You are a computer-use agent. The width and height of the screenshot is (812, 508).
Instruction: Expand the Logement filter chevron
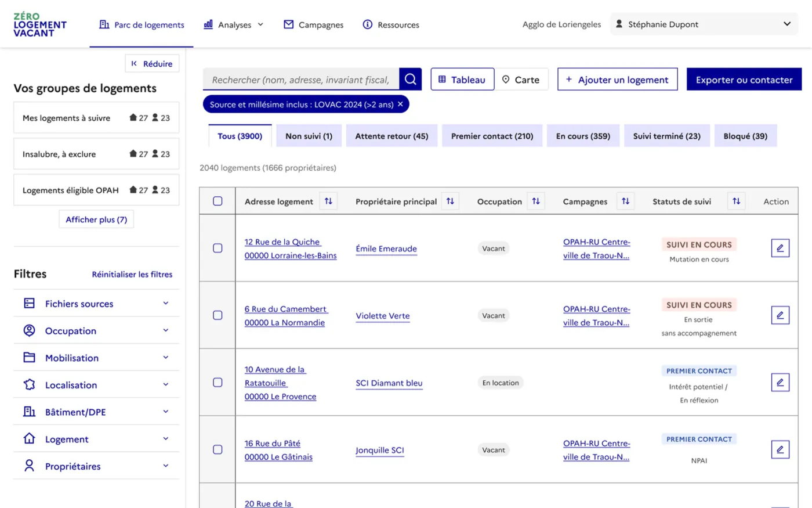tap(165, 439)
